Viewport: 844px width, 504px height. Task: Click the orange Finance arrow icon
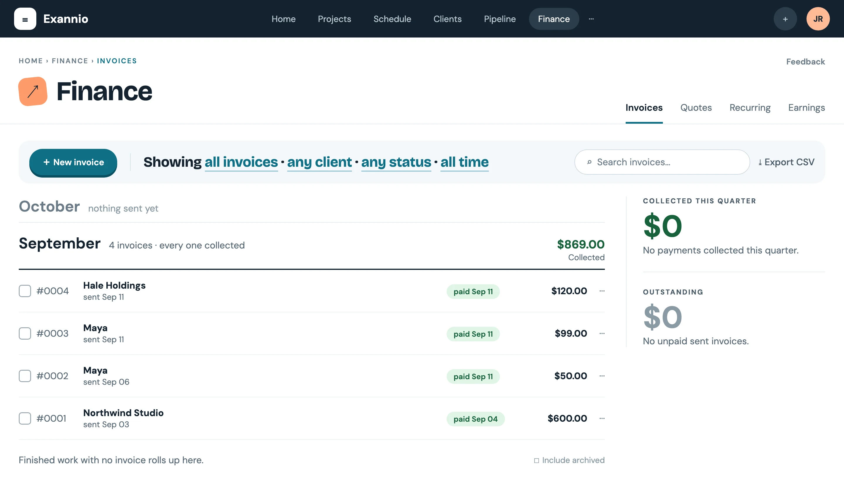(33, 91)
